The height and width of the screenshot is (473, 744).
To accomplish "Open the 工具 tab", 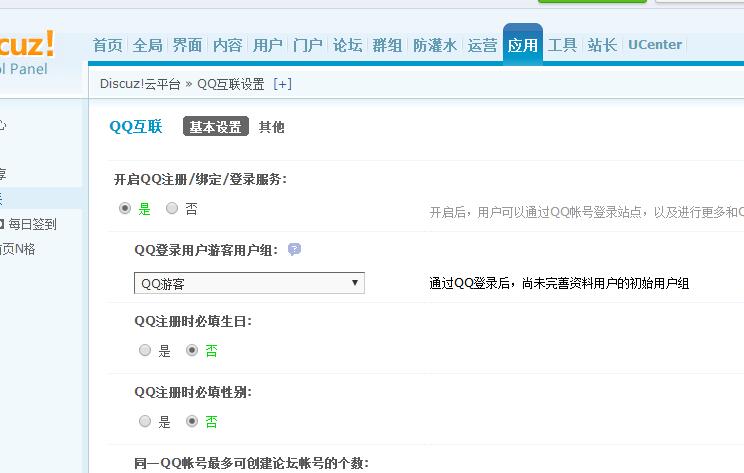I will coord(562,45).
